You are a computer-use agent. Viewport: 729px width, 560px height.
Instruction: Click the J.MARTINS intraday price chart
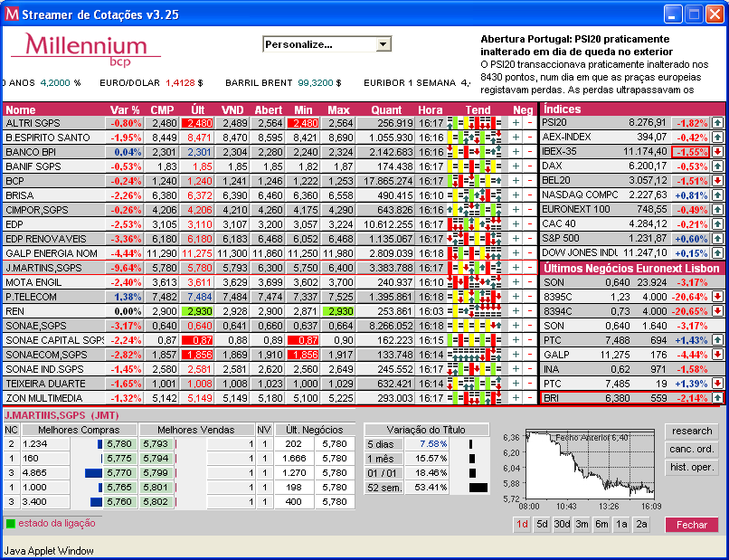(x=590, y=465)
